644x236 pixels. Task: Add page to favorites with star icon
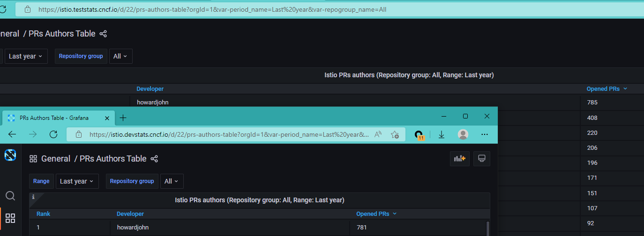[x=395, y=134]
